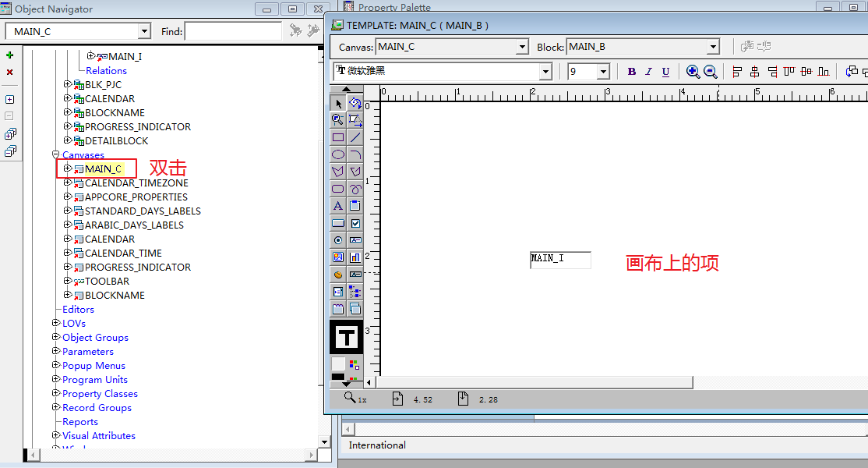The image size is (868, 468).
Task: Open the Block MAIN_B dropdown
Action: point(714,47)
